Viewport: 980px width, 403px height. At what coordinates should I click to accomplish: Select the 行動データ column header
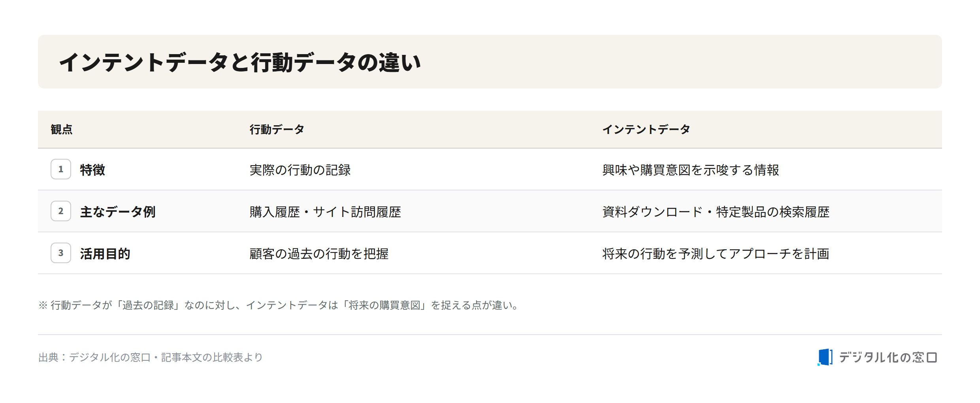(277, 129)
